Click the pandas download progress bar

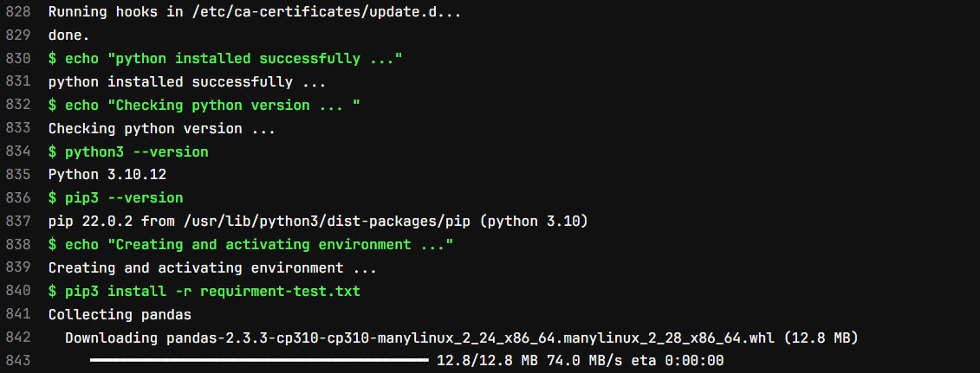pos(259,360)
